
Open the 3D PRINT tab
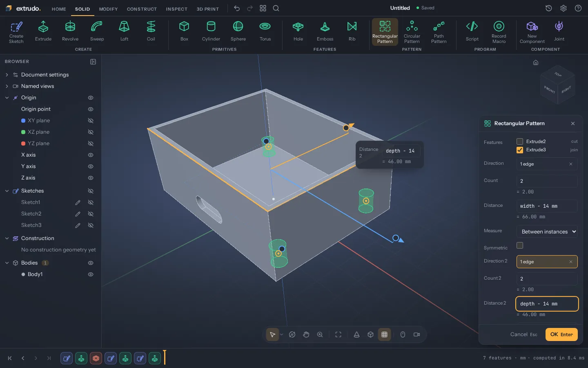click(x=208, y=9)
